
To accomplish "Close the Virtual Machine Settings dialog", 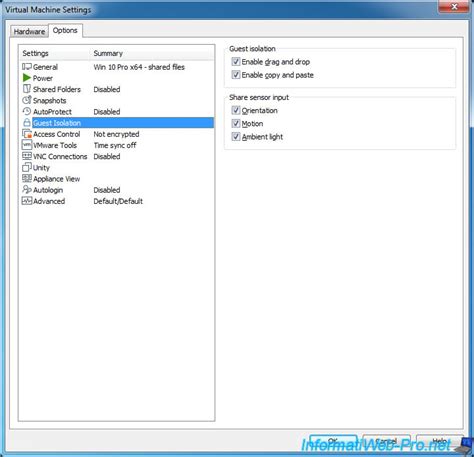I will [x=454, y=7].
